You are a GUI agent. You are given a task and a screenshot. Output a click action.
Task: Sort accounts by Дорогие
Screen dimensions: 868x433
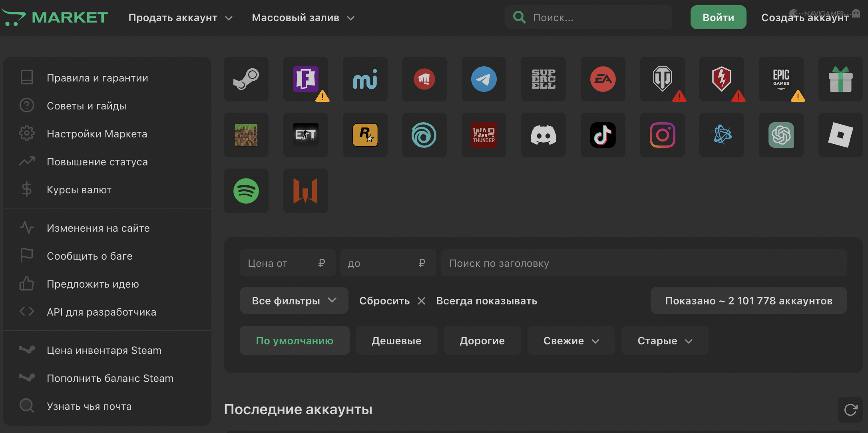tap(482, 340)
